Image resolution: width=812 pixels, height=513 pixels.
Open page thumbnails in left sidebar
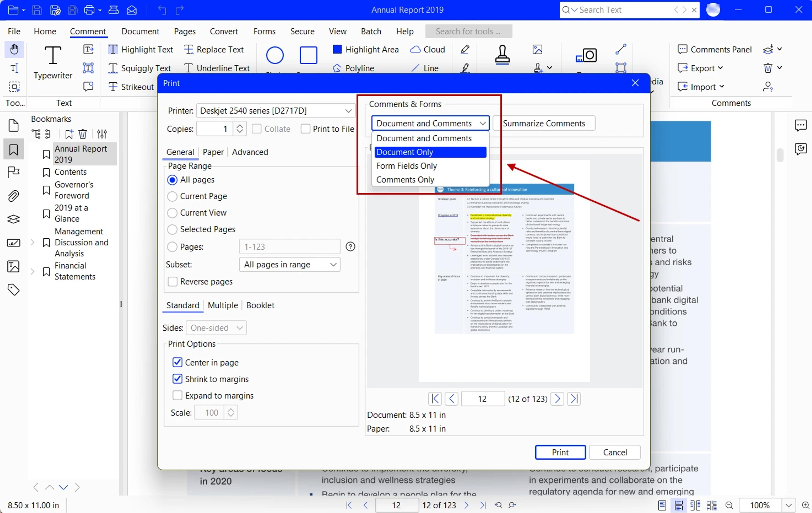point(14,126)
